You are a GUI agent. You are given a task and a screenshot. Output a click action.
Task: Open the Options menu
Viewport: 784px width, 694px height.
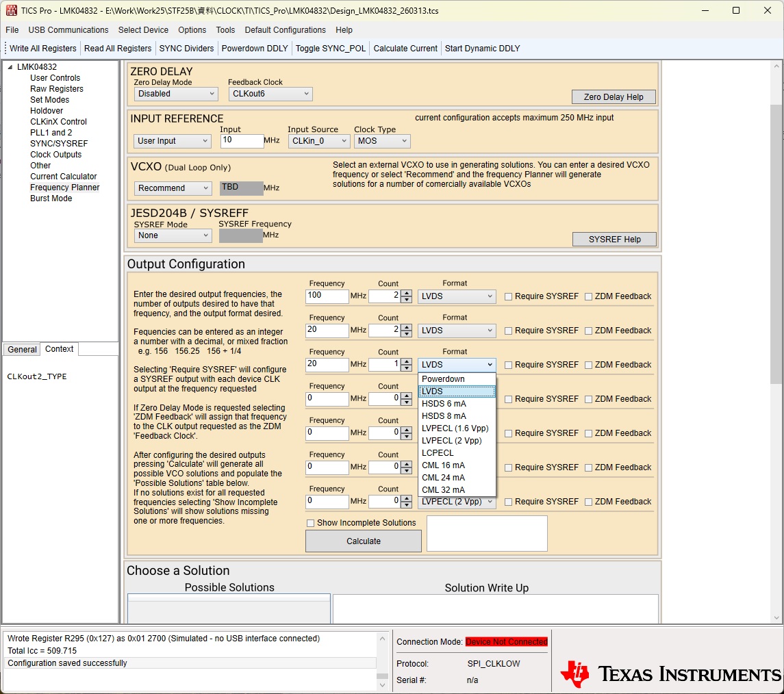click(x=192, y=30)
